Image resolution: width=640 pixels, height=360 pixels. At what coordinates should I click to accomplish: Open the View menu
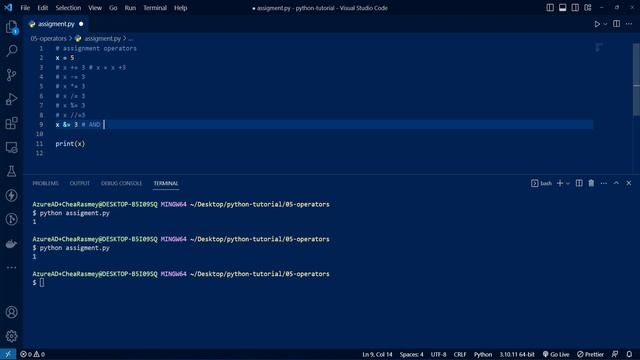pyautogui.click(x=95, y=8)
